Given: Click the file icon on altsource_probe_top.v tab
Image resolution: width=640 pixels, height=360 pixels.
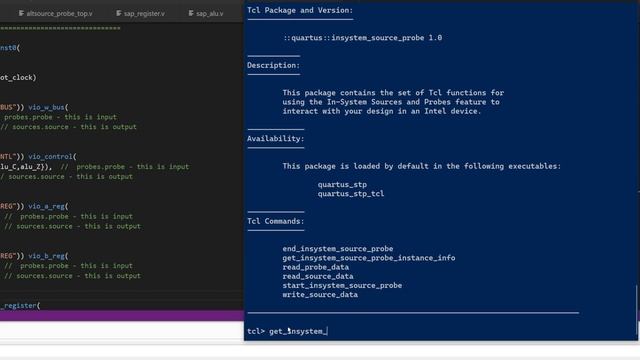Looking at the screenshot, I should [21, 13].
